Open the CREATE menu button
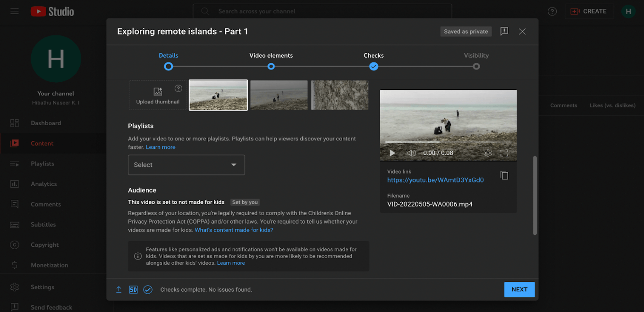 (589, 11)
